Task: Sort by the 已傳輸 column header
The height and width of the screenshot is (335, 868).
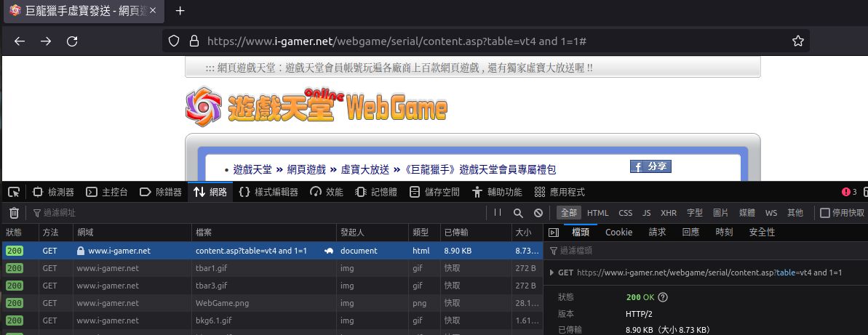Action: pos(476,233)
